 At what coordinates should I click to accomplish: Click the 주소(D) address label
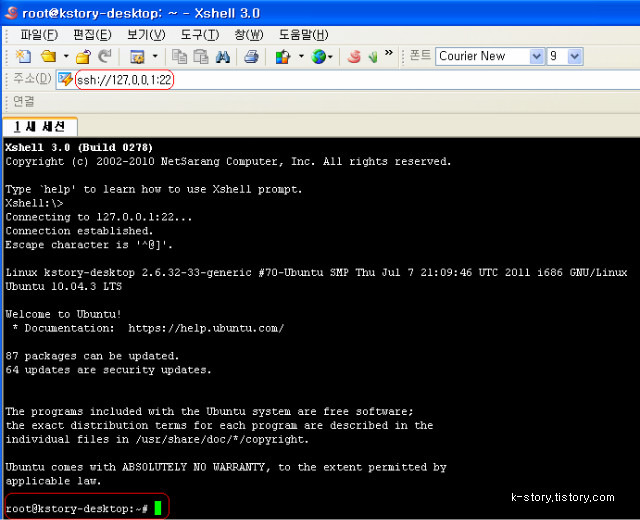[x=32, y=78]
